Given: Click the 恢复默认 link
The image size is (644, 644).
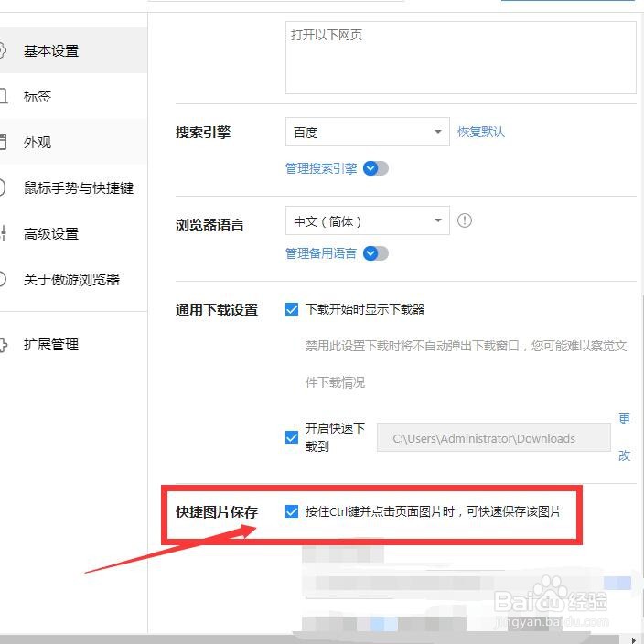Looking at the screenshot, I should click(x=481, y=132).
